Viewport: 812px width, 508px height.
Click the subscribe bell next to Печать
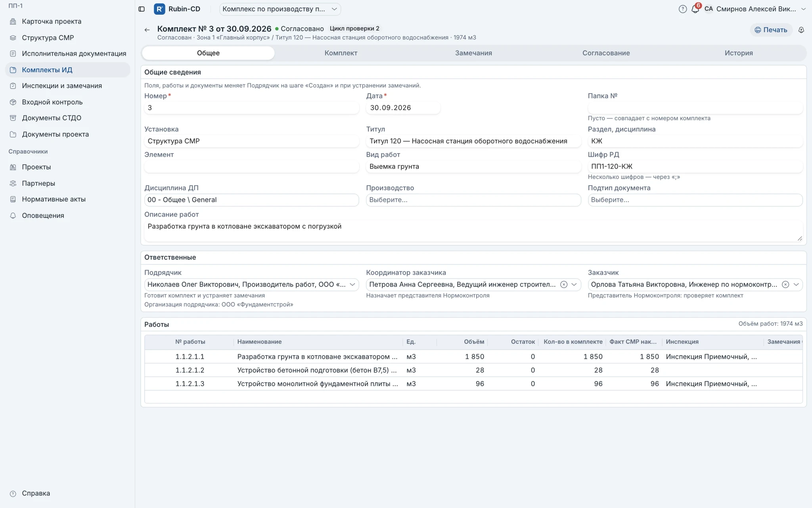[801, 30]
